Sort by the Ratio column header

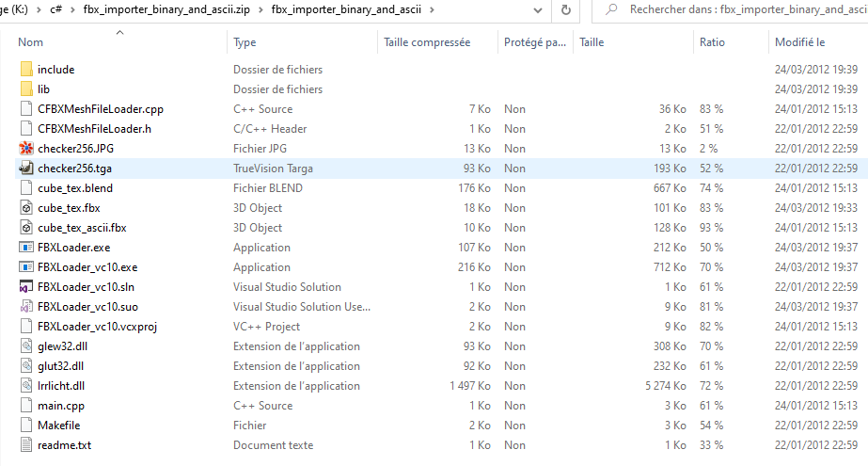pos(712,42)
